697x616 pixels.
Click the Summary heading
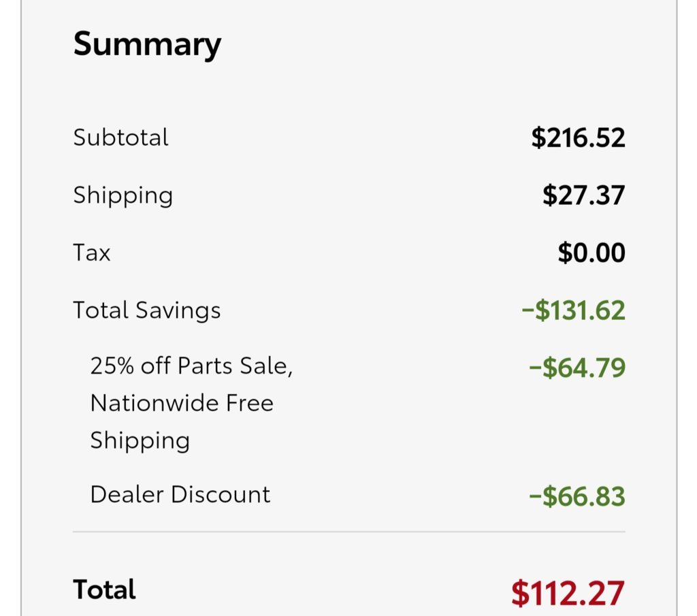click(147, 45)
